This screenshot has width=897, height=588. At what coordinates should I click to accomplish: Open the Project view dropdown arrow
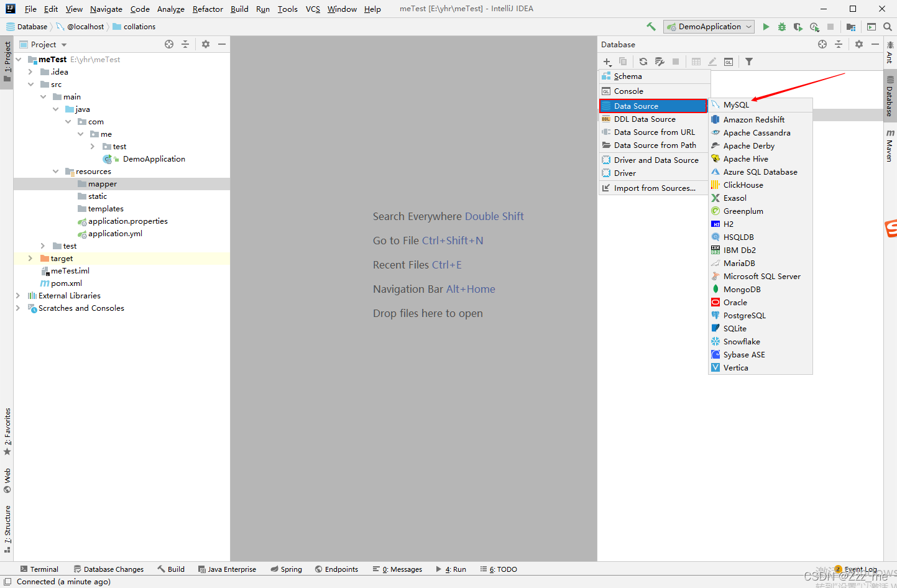click(64, 45)
